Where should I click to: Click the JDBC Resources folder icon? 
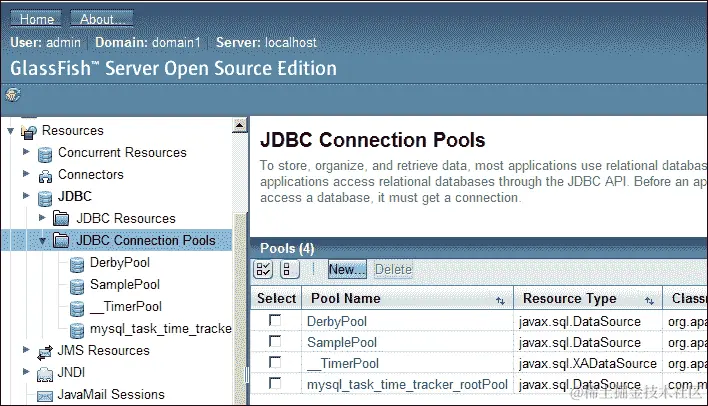pos(61,218)
